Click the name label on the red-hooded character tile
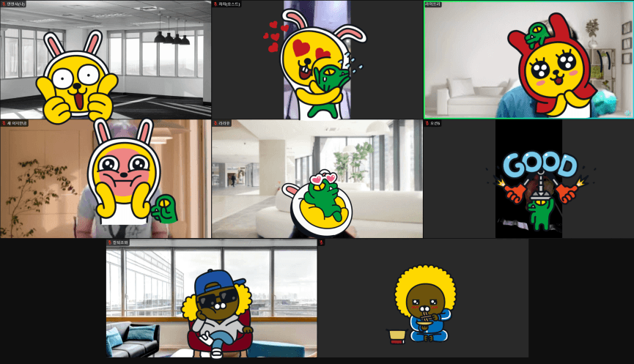 click(x=432, y=4)
